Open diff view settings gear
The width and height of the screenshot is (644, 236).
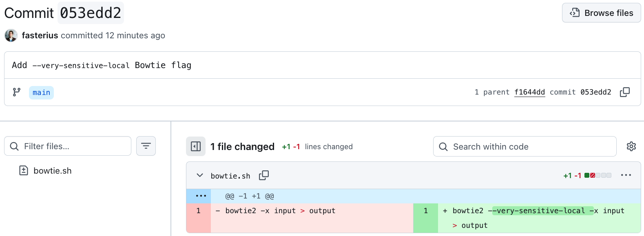tap(631, 146)
